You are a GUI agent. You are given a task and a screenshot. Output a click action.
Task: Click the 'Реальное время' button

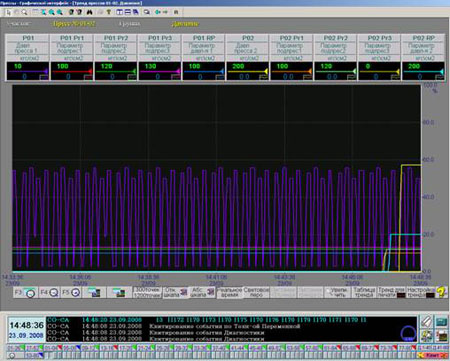point(230,292)
